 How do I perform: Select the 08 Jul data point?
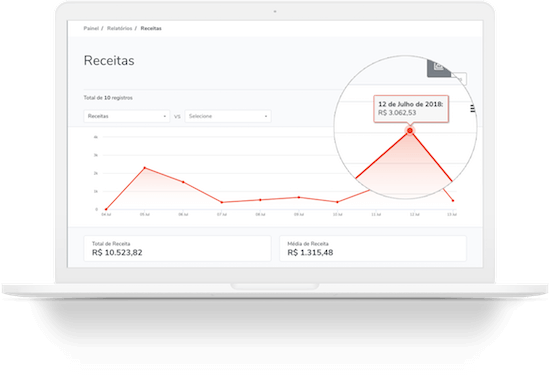[x=260, y=200]
